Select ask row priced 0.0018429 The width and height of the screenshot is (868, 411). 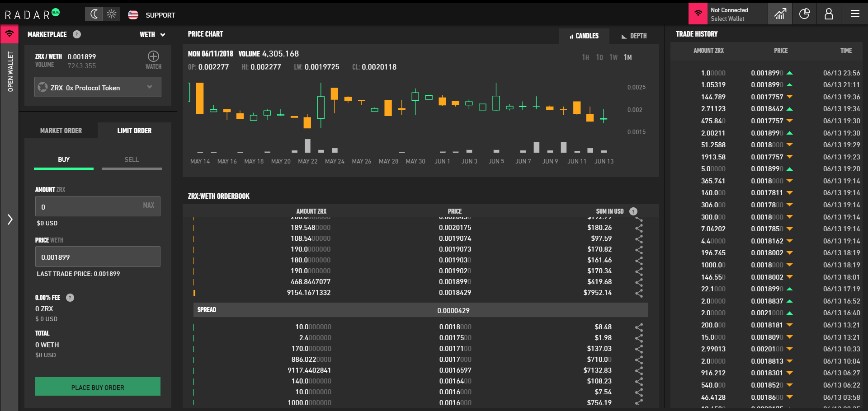point(420,293)
